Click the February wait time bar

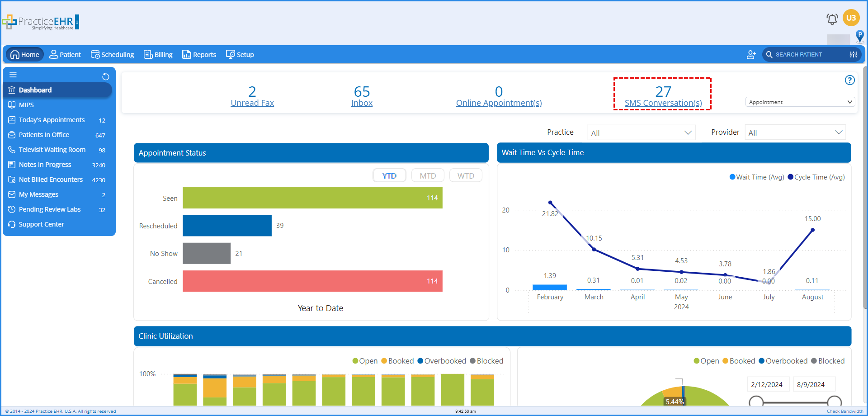tap(550, 287)
